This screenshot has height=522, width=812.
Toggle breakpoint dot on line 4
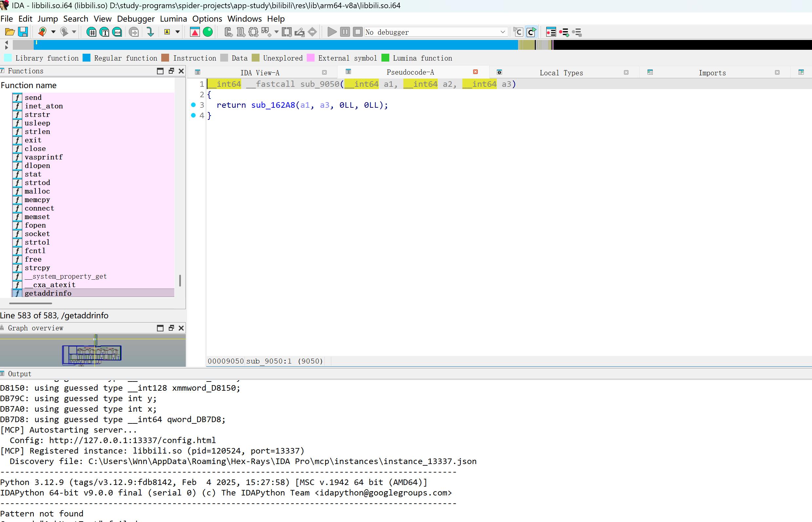(193, 115)
